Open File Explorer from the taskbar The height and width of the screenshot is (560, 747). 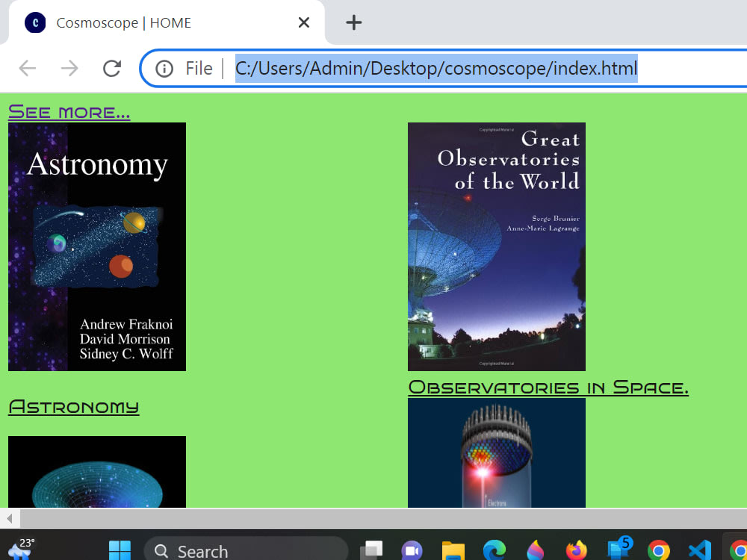tap(453, 551)
